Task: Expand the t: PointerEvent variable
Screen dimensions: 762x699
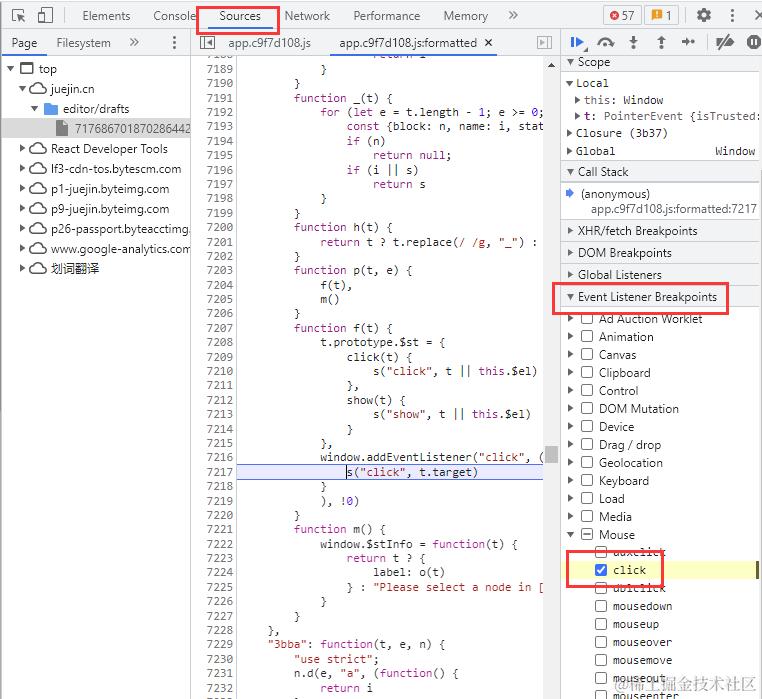Action: (x=577, y=116)
